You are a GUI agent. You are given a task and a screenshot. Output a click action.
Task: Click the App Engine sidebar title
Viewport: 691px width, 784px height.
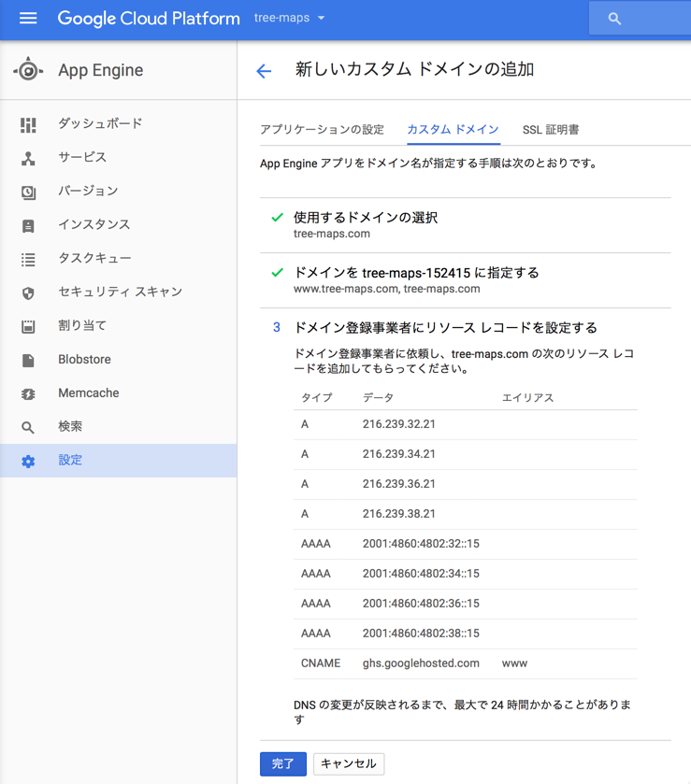coord(101,70)
